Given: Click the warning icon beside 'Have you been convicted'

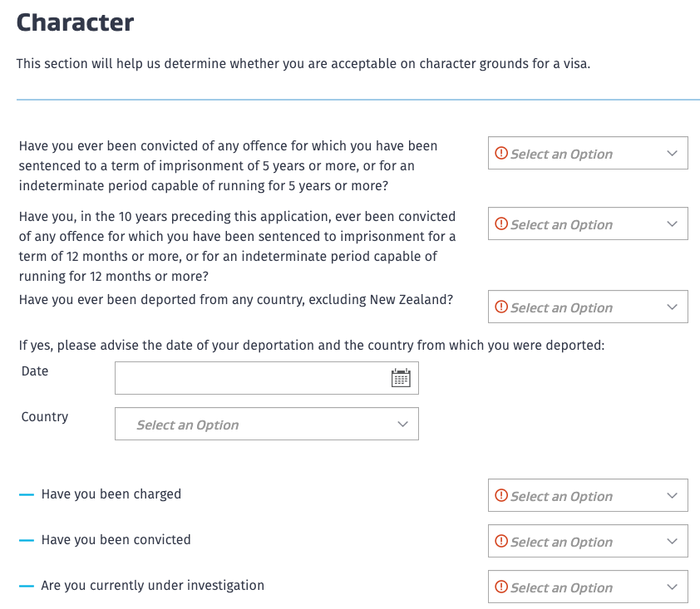Looking at the screenshot, I should 501,542.
